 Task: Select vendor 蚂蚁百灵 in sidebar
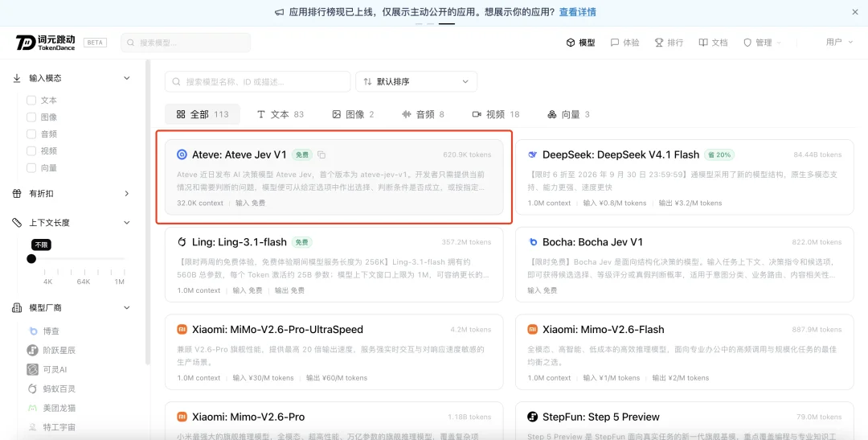click(x=51, y=389)
